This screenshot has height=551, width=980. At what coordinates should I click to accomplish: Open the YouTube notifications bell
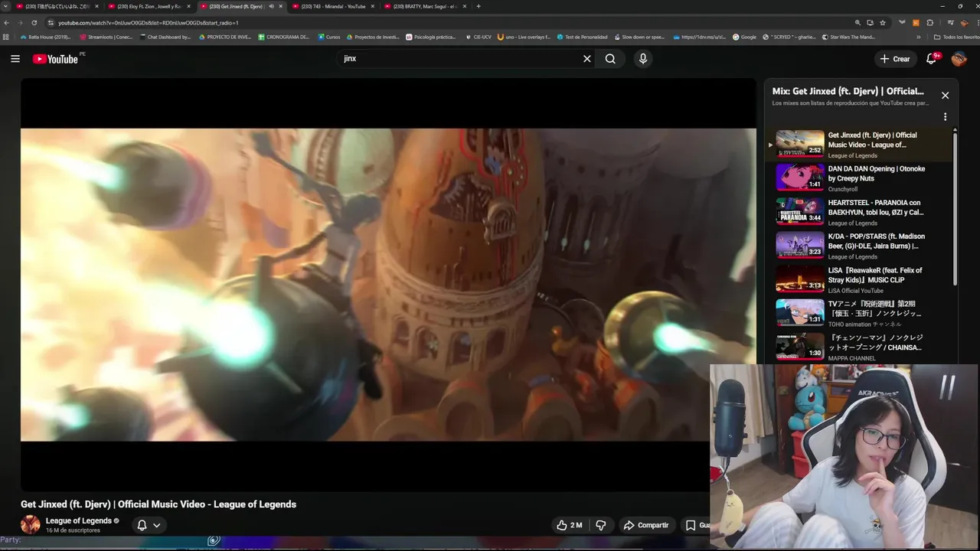tap(932, 59)
